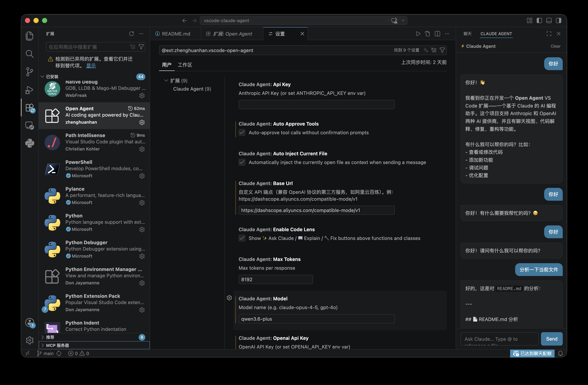
Task: Focus the Model name input field
Action: (316, 319)
